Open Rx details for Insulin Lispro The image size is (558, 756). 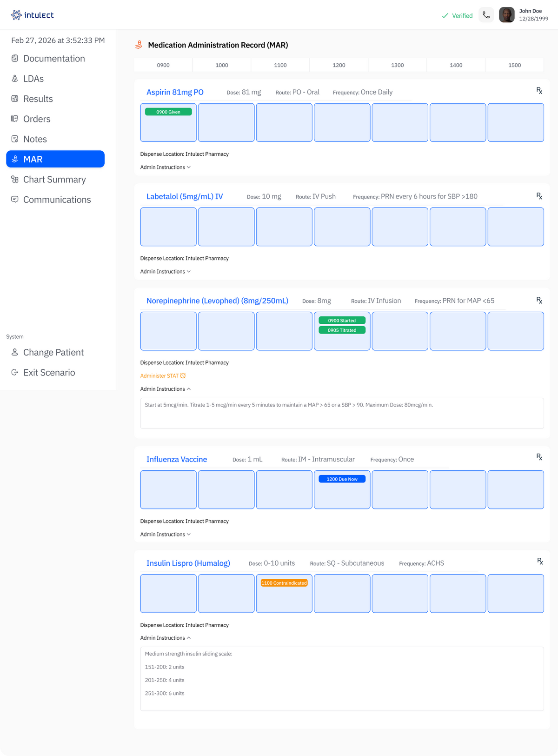(540, 562)
